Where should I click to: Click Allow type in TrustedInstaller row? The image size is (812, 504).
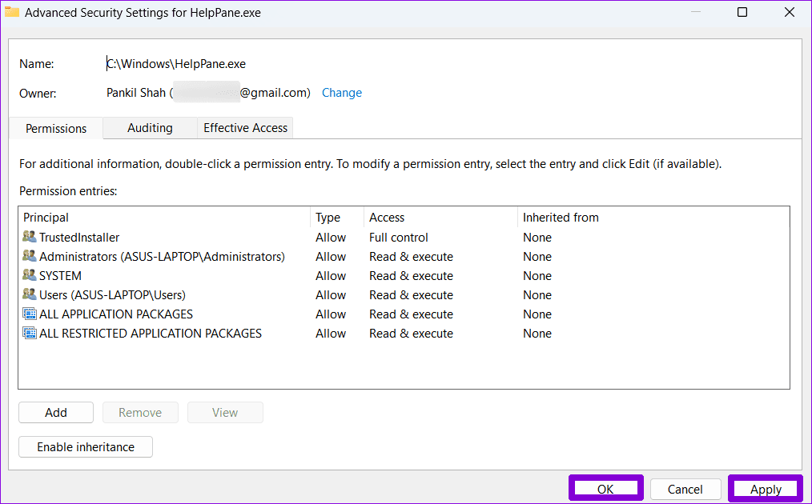331,237
